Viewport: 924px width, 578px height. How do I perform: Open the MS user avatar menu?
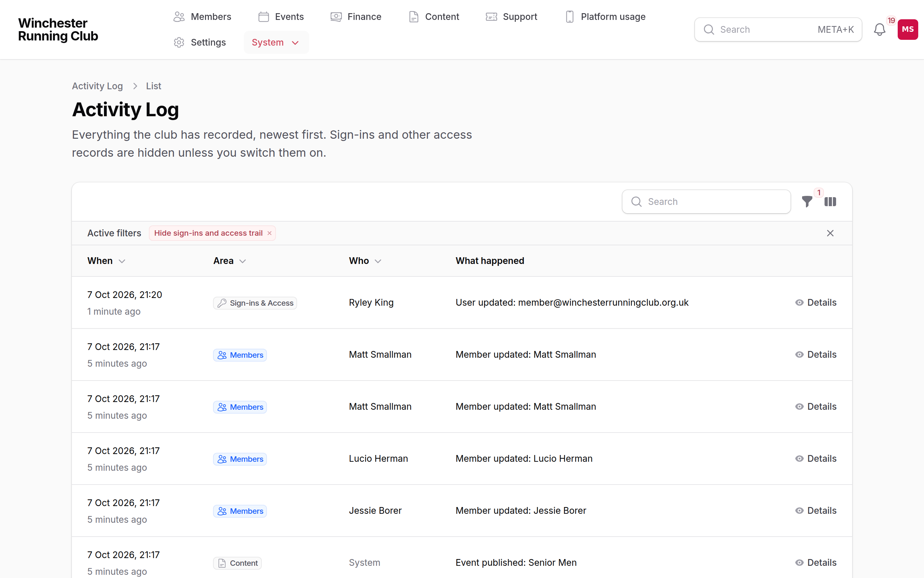(x=908, y=30)
